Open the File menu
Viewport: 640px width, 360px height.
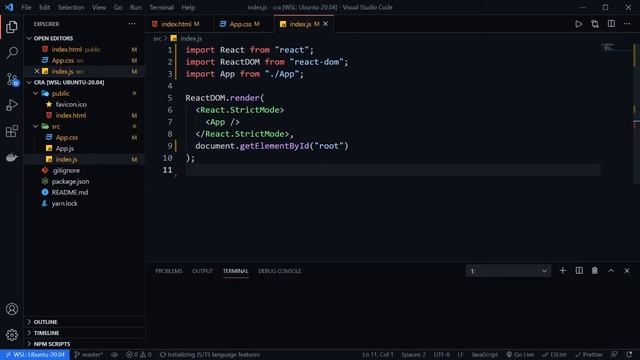26,7
